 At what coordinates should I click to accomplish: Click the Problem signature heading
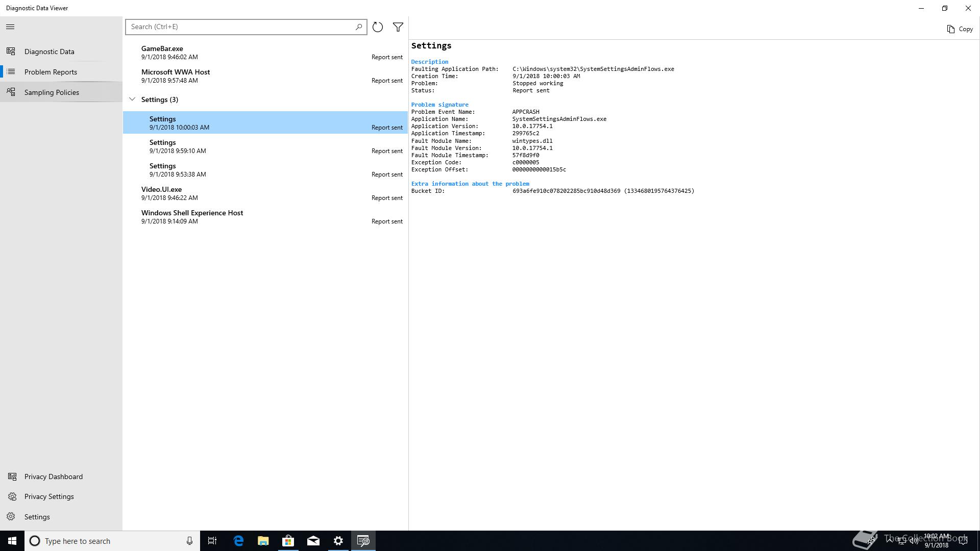[x=440, y=105]
